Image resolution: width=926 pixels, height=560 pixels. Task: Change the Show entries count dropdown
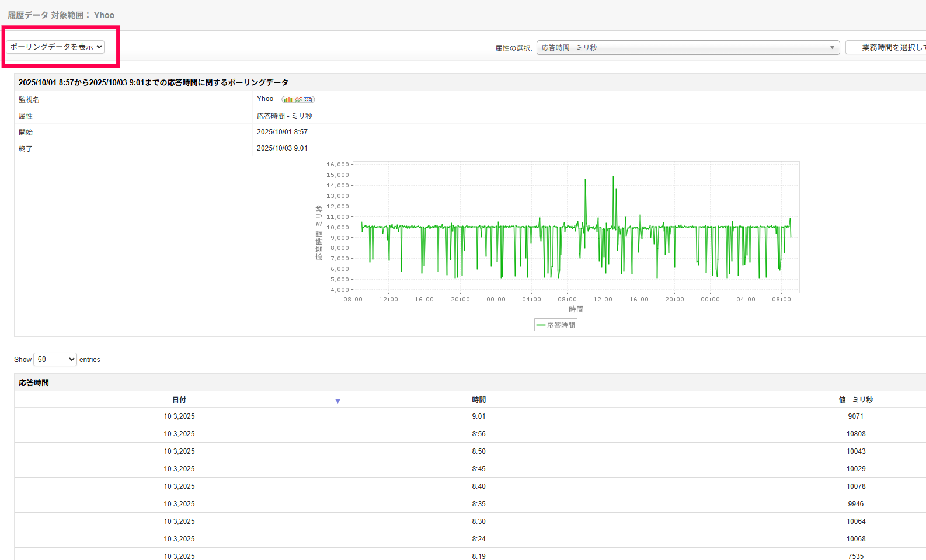point(55,360)
